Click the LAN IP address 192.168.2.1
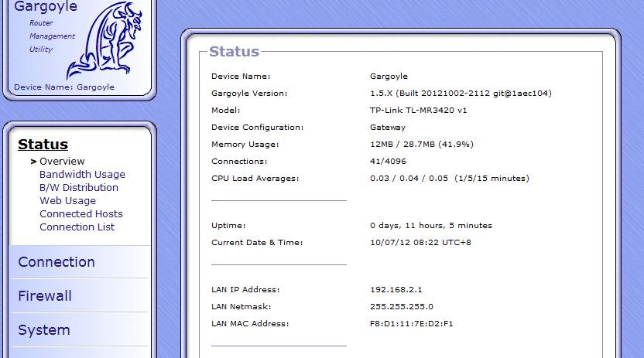 (396, 290)
